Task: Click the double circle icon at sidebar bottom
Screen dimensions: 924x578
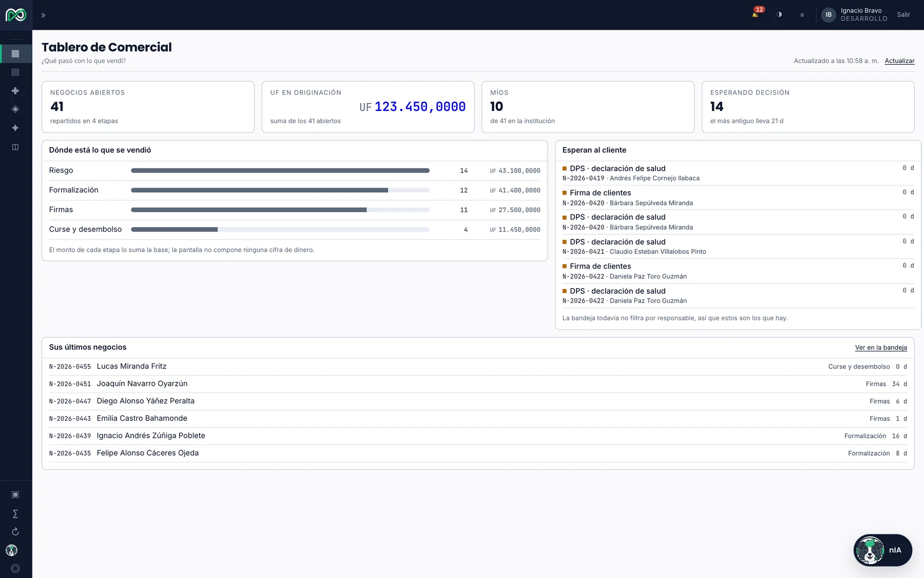Action: pos(15,569)
